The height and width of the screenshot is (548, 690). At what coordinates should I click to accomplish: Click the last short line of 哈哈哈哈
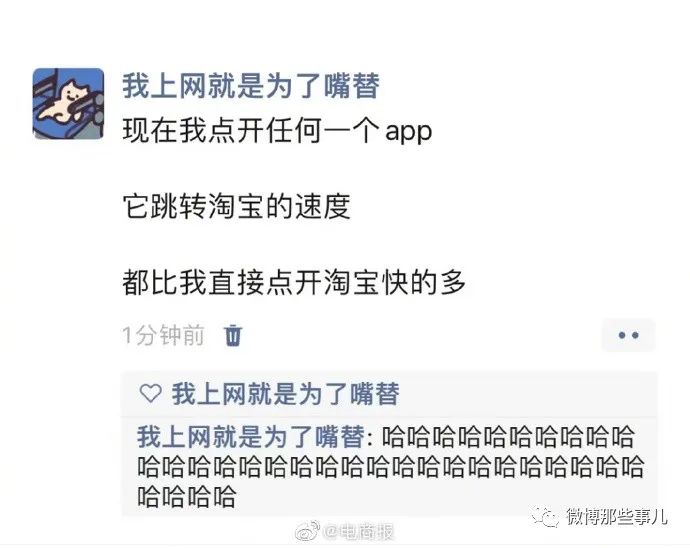187,497
